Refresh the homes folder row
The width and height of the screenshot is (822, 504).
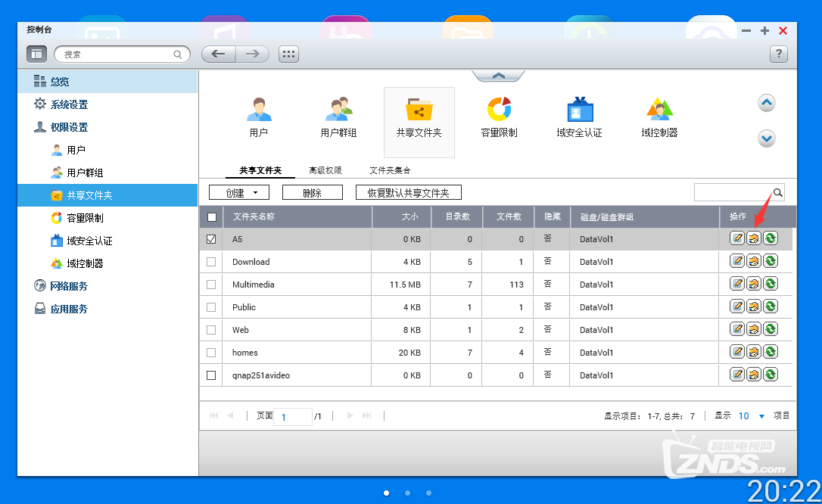point(771,352)
